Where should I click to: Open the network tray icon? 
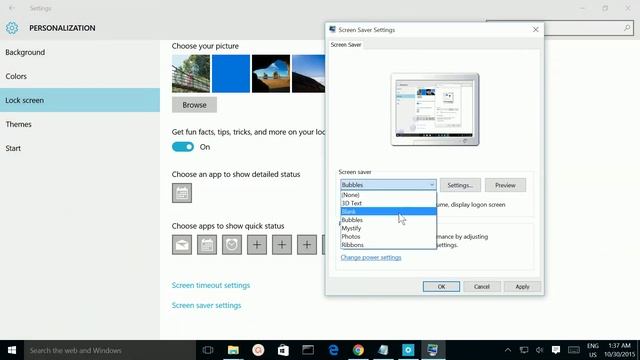524,350
